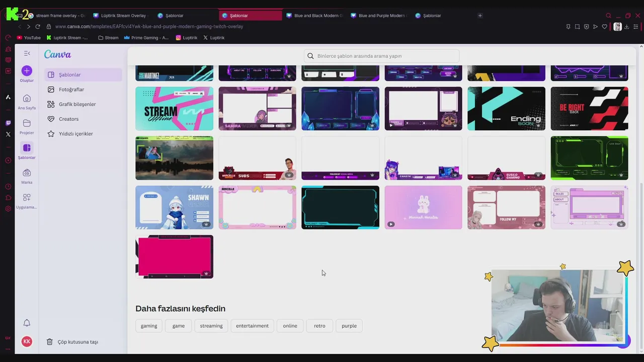Click the player play icon in toolbar
The height and width of the screenshot is (362, 644).
coord(595,27)
